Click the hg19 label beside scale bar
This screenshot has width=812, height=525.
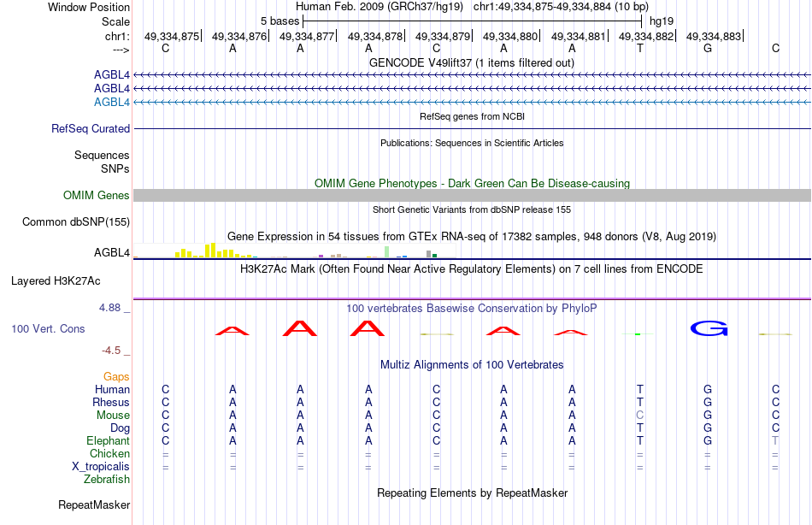click(662, 21)
